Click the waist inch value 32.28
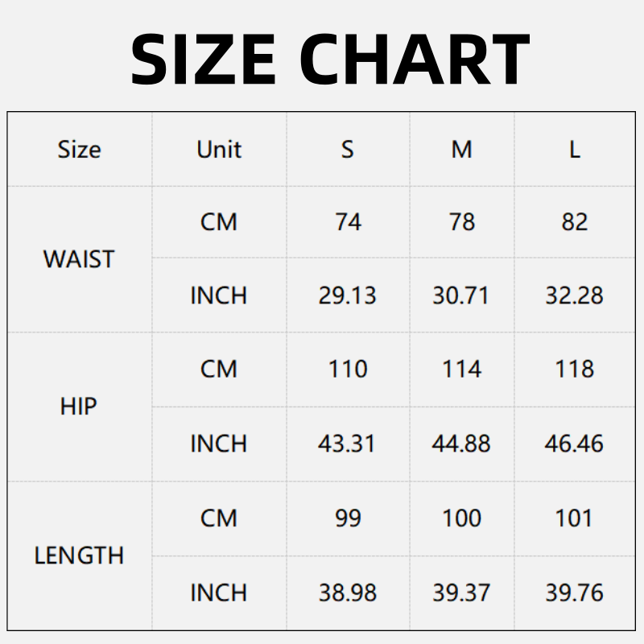644x644 pixels. [574, 295]
